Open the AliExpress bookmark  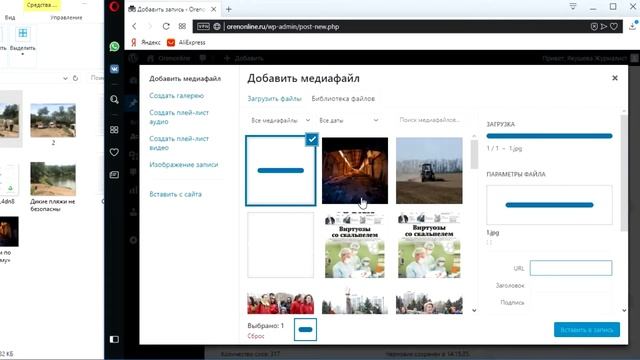point(186,42)
